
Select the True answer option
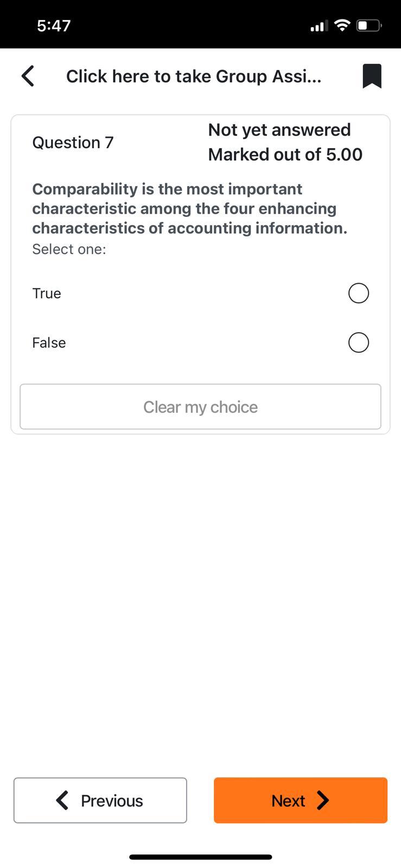[x=47, y=293]
